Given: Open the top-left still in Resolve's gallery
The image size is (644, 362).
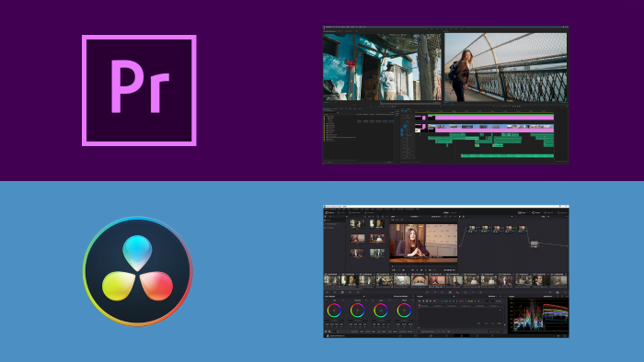Looking at the screenshot, I should pos(357,224).
